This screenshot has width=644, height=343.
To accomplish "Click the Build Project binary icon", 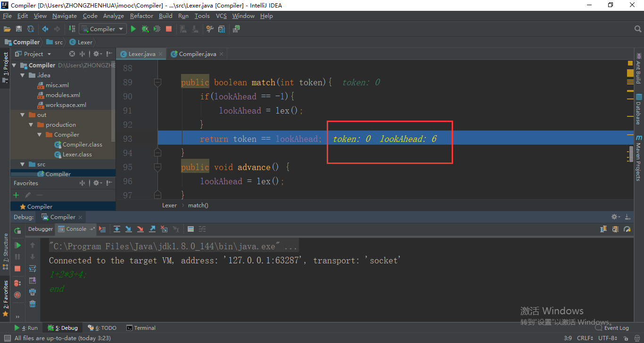I will coord(72,29).
